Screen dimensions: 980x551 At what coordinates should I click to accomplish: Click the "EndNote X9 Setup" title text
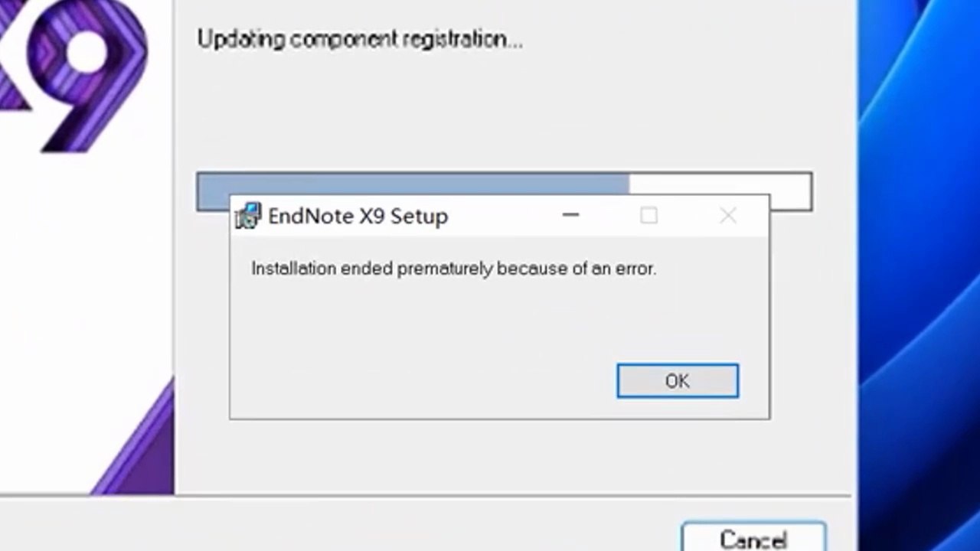point(358,217)
